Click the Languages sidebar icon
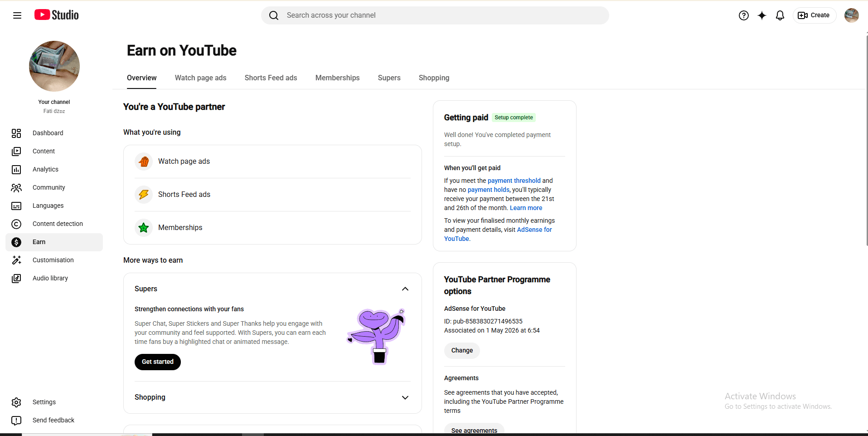This screenshot has height=436, width=868. coord(16,206)
